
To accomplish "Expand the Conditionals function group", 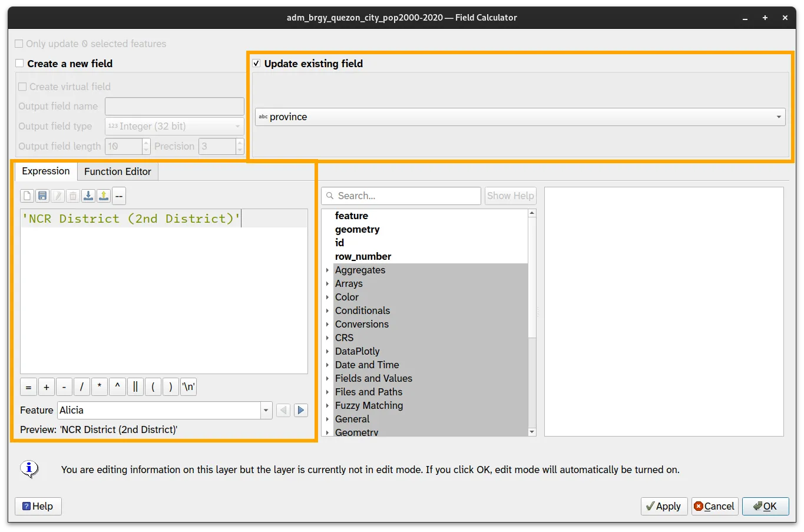I will coord(327,310).
